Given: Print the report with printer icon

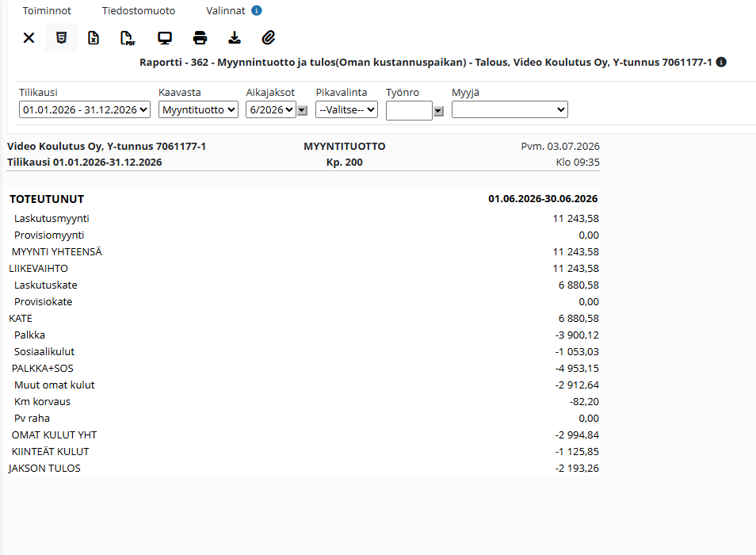Looking at the screenshot, I should [200, 37].
